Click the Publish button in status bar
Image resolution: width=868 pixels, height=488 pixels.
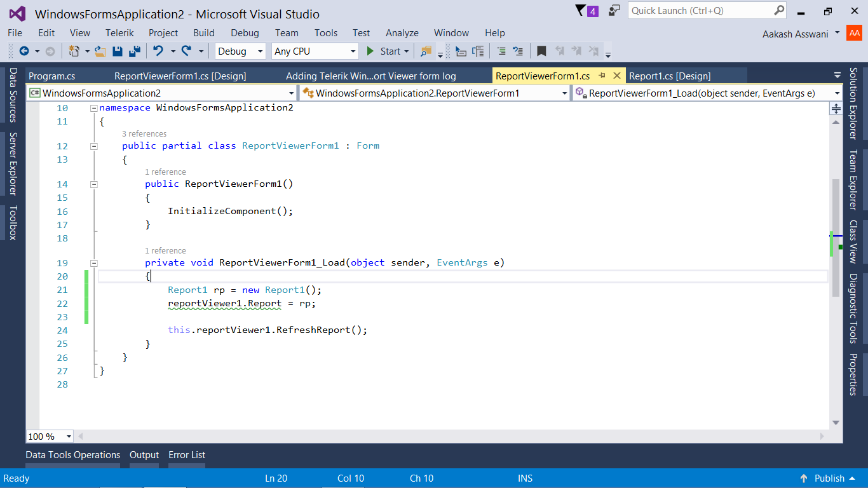click(829, 478)
